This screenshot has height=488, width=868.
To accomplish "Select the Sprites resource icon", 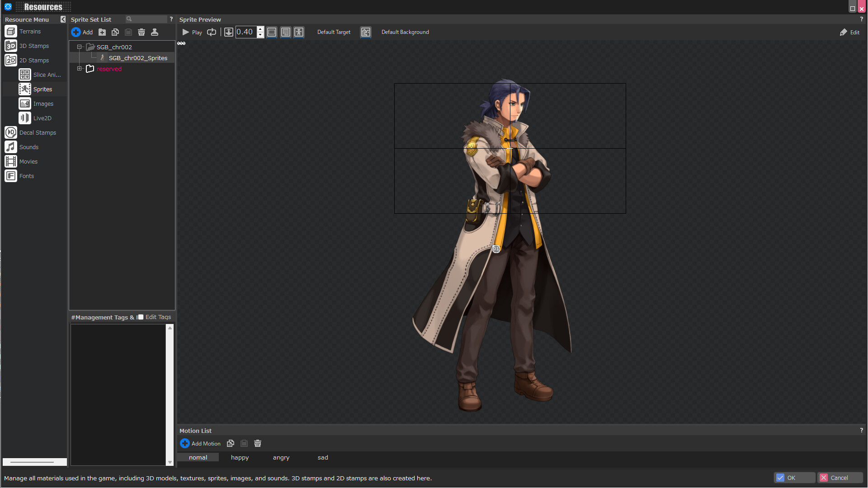I will pos(25,89).
